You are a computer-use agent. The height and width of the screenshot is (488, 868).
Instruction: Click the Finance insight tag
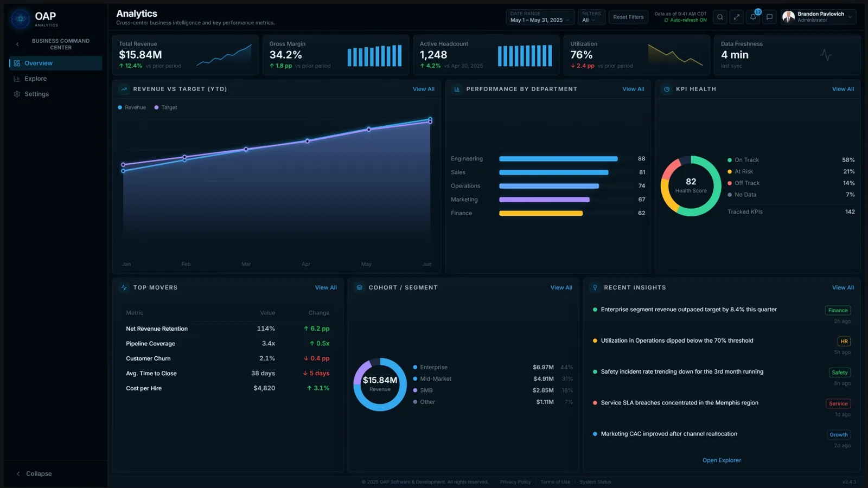pos(838,311)
